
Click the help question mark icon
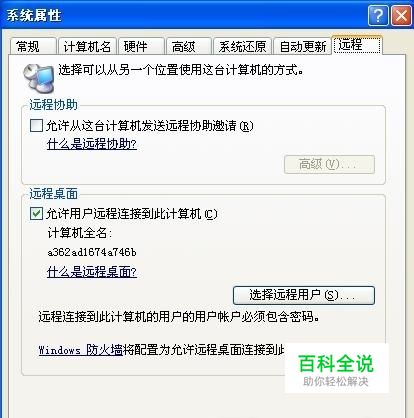point(378,15)
